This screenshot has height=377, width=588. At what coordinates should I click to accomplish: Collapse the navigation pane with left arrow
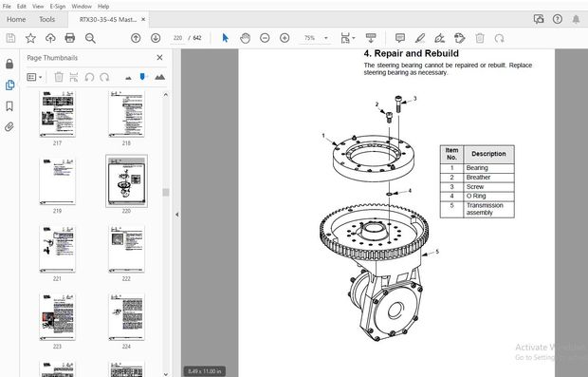[177, 215]
